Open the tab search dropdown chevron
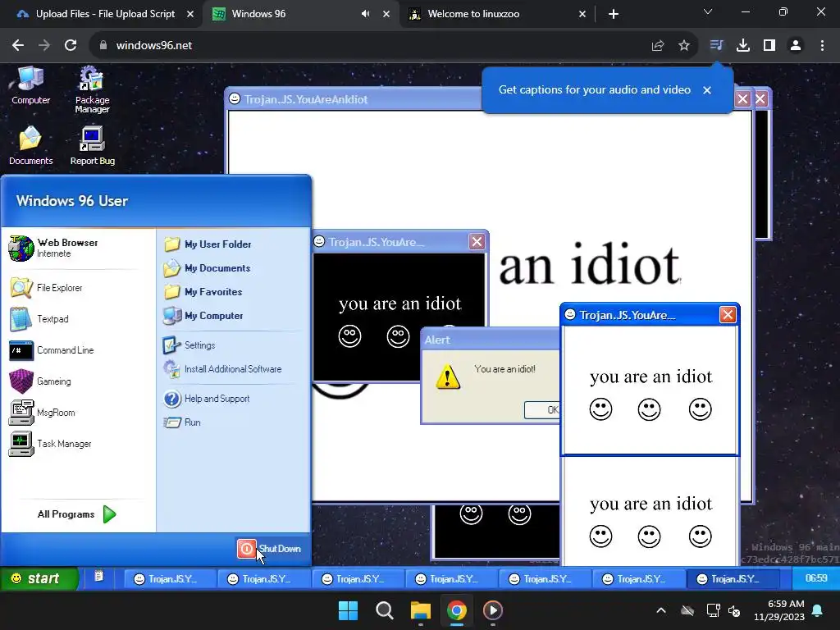The height and width of the screenshot is (630, 840). click(708, 11)
